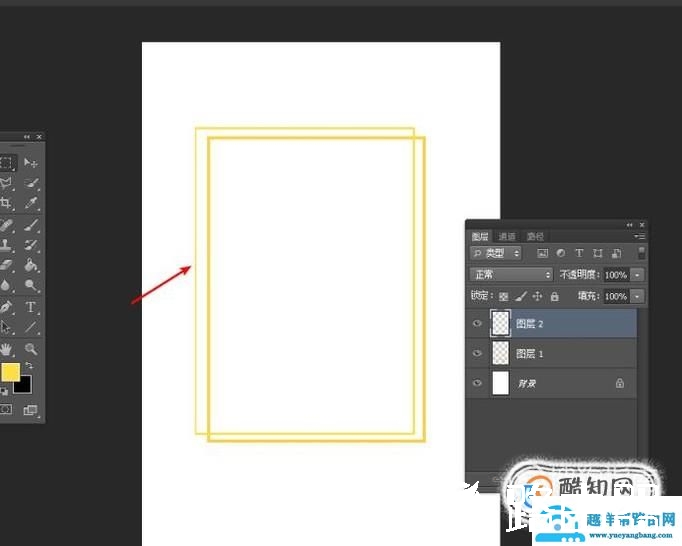The image size is (682, 546).
Task: Hide 图层 2 with its eye icon
Action: tap(477, 323)
